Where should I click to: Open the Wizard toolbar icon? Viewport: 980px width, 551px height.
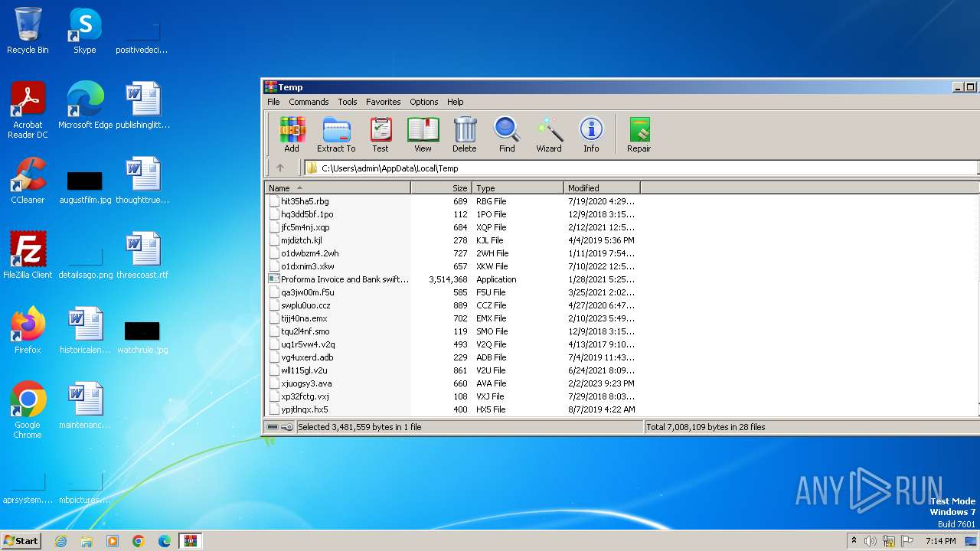549,135
